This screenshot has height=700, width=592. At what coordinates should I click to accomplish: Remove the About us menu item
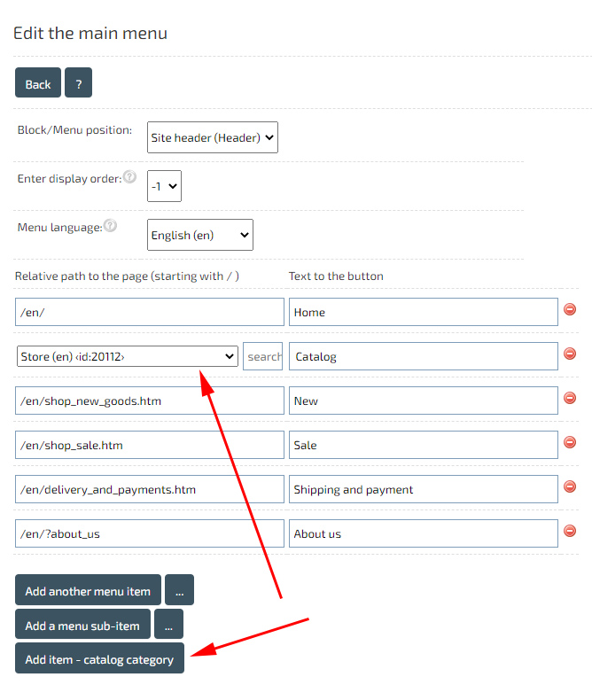tap(570, 531)
